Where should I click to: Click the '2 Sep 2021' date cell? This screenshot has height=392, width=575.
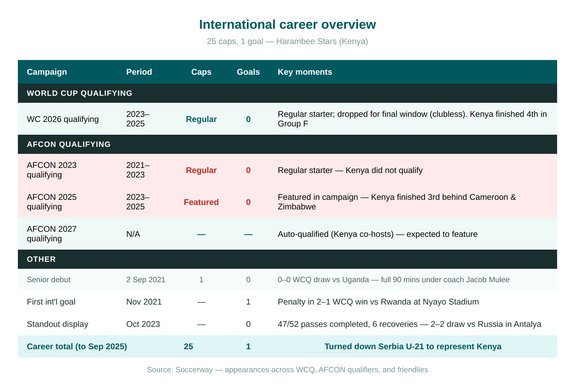coord(146,280)
